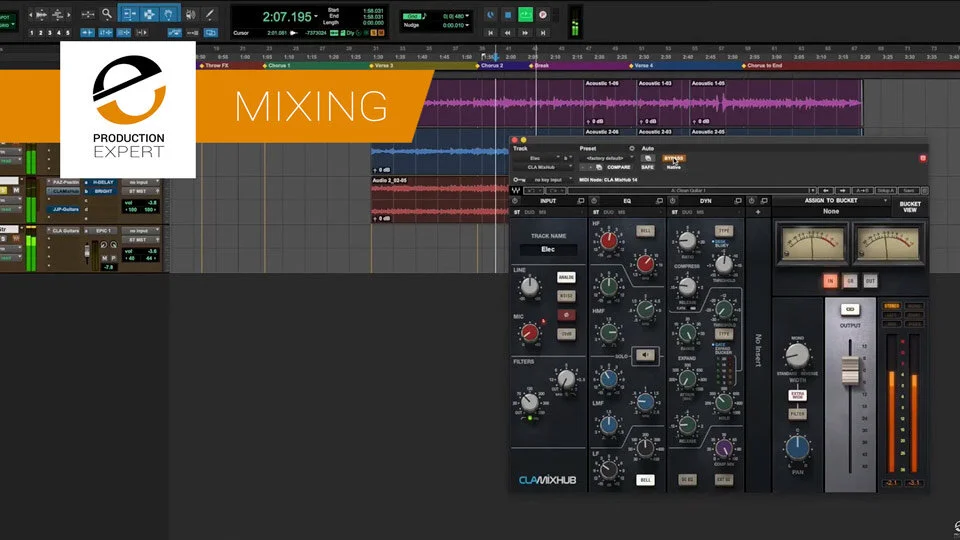Select the Acoustic 1-06 clip
960x540 pixels.
(x=610, y=103)
